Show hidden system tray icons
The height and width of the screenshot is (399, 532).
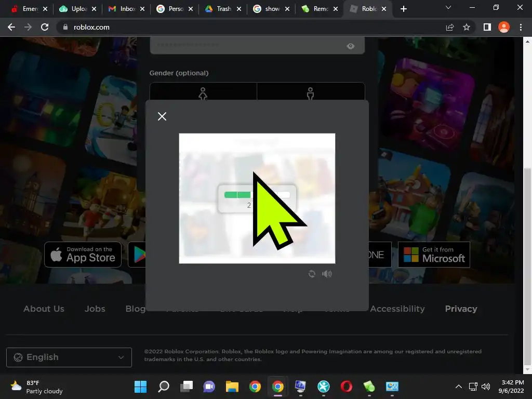pyautogui.click(x=458, y=387)
